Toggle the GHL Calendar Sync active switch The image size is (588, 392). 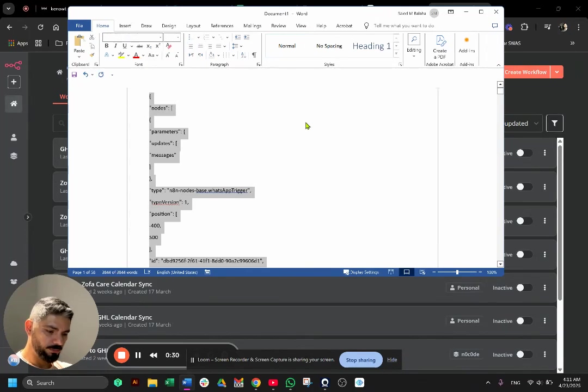[520, 321]
